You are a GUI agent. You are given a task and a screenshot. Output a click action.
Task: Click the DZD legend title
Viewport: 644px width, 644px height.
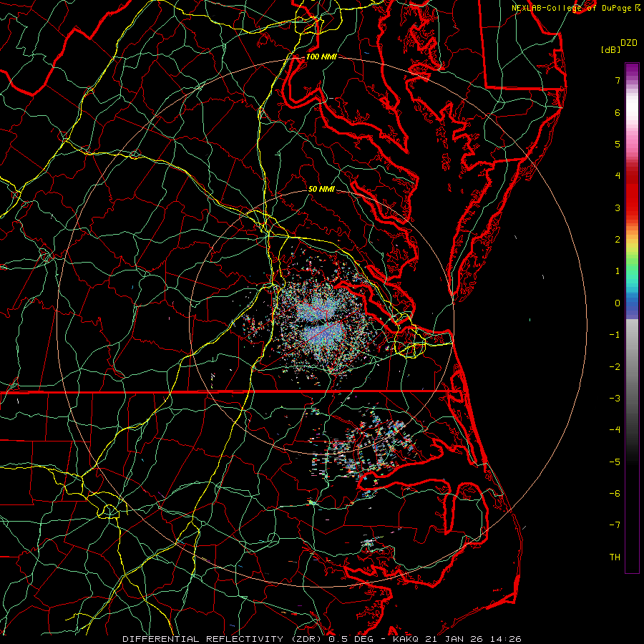pos(629,43)
